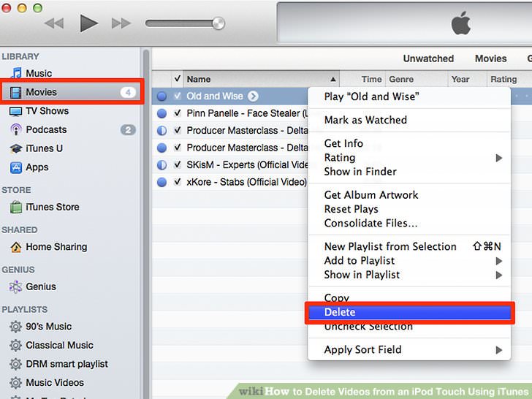Click the fast-forward (next) button
The height and width of the screenshot is (399, 532).
[x=121, y=23]
